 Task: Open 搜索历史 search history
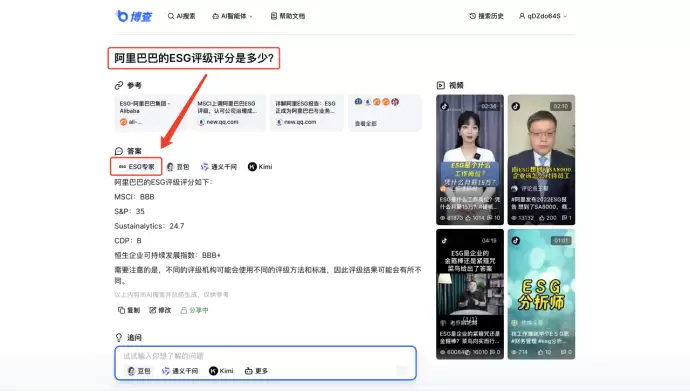(486, 16)
